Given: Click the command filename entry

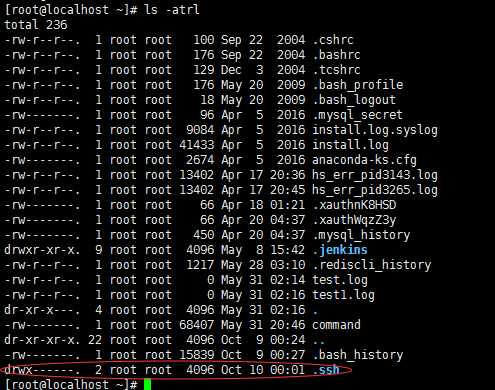Looking at the screenshot, I should tap(336, 325).
